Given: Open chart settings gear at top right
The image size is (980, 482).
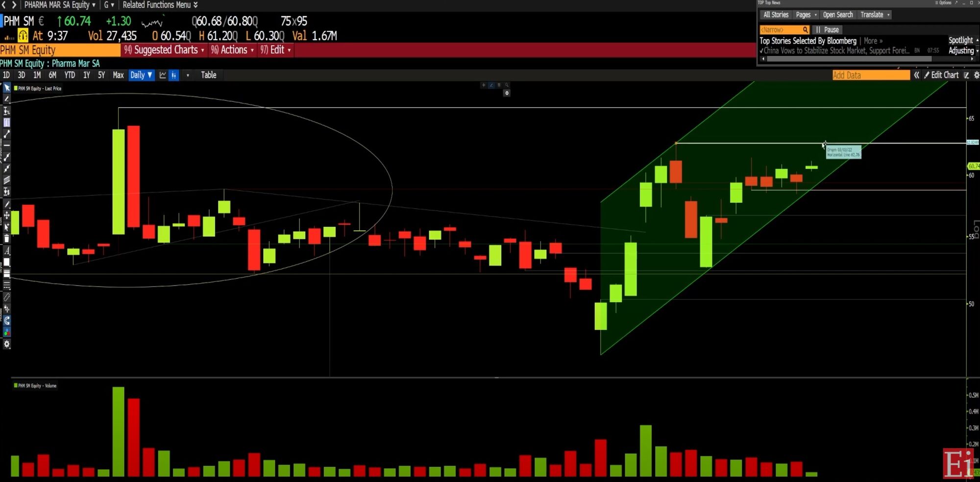Looking at the screenshot, I should click(x=976, y=75).
